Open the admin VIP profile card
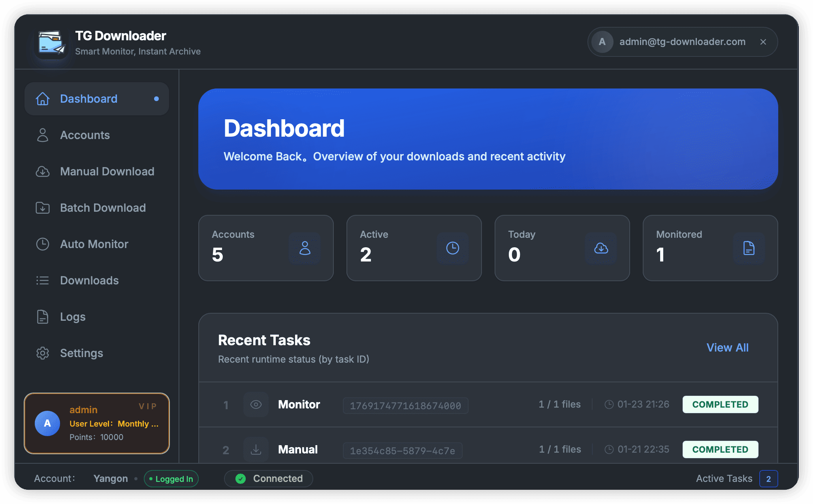813x504 pixels. click(97, 423)
